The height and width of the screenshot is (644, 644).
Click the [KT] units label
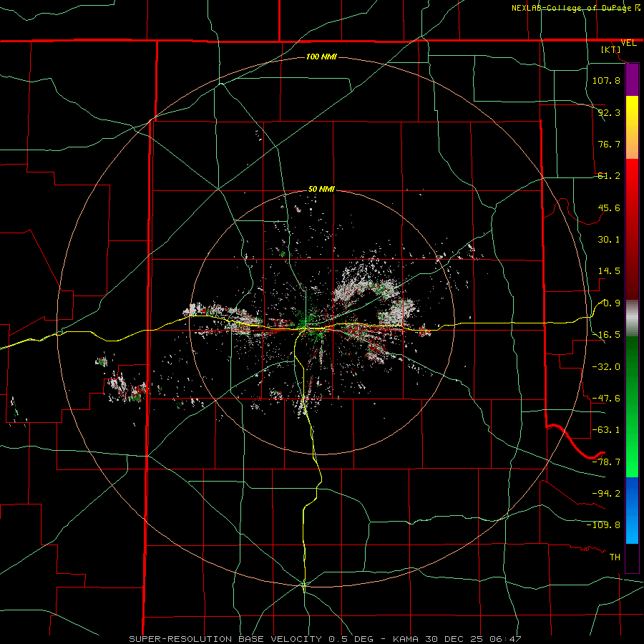point(611,49)
